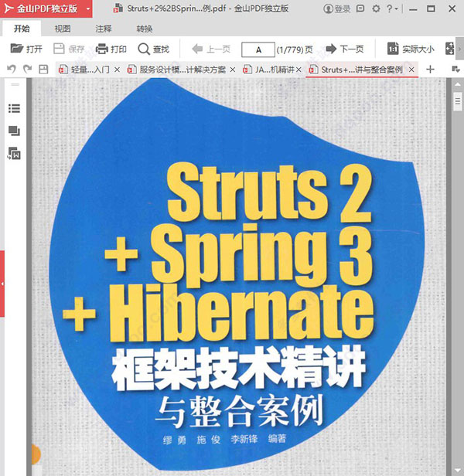Click the sidebar drag handle at top
This screenshot has width=464, height=476.
[x=15, y=84]
